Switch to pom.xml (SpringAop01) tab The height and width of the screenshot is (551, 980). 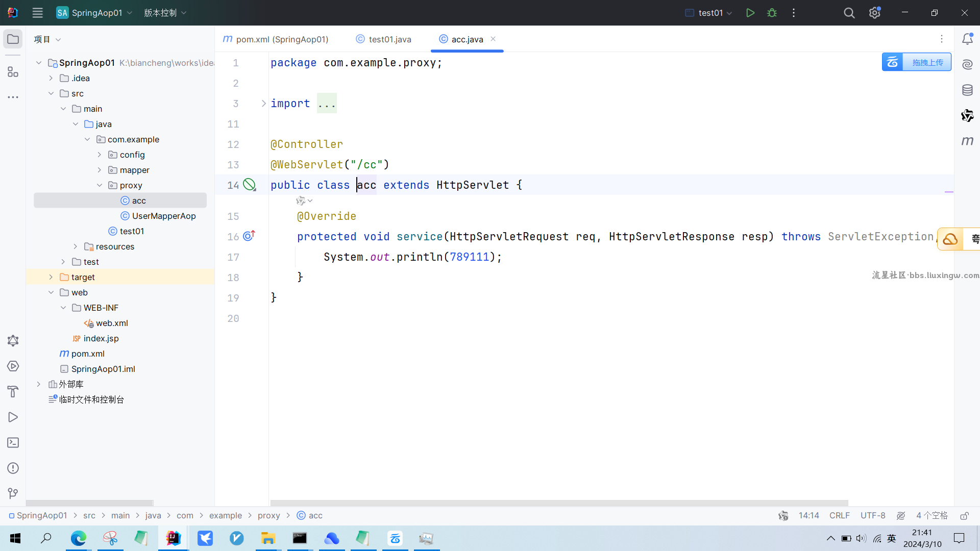(276, 39)
